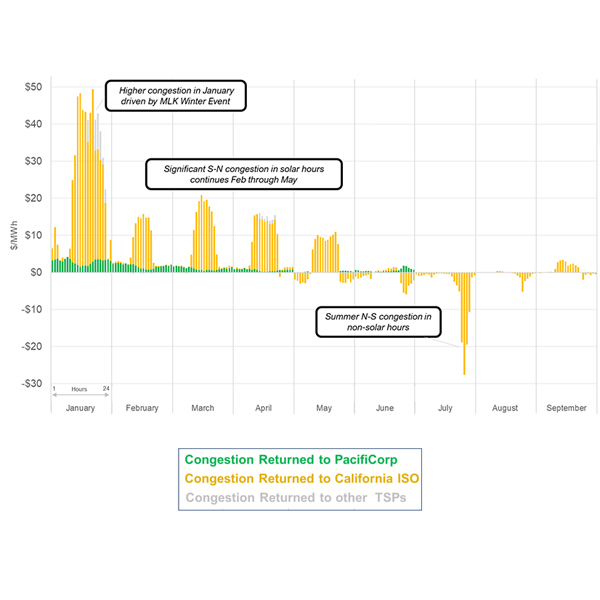
Task: Click the $/MWh y-axis title
Action: point(13,236)
